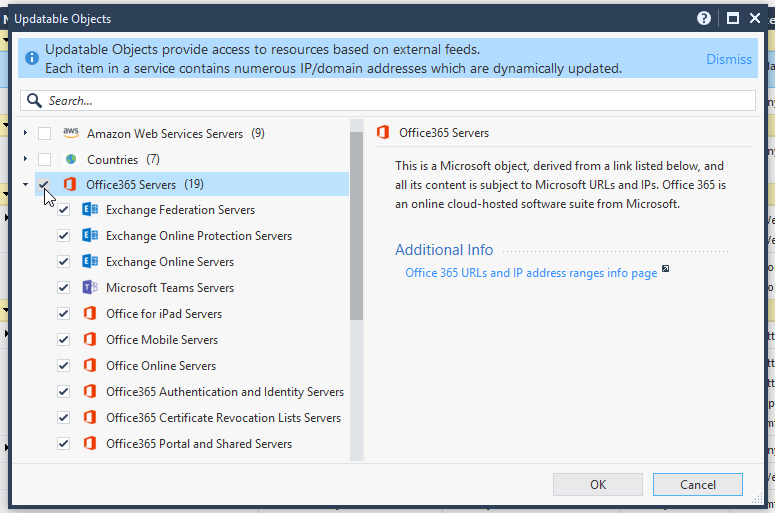The image size is (775, 513).
Task: Click the Office365 Servers tree icon
Action: tap(70, 184)
